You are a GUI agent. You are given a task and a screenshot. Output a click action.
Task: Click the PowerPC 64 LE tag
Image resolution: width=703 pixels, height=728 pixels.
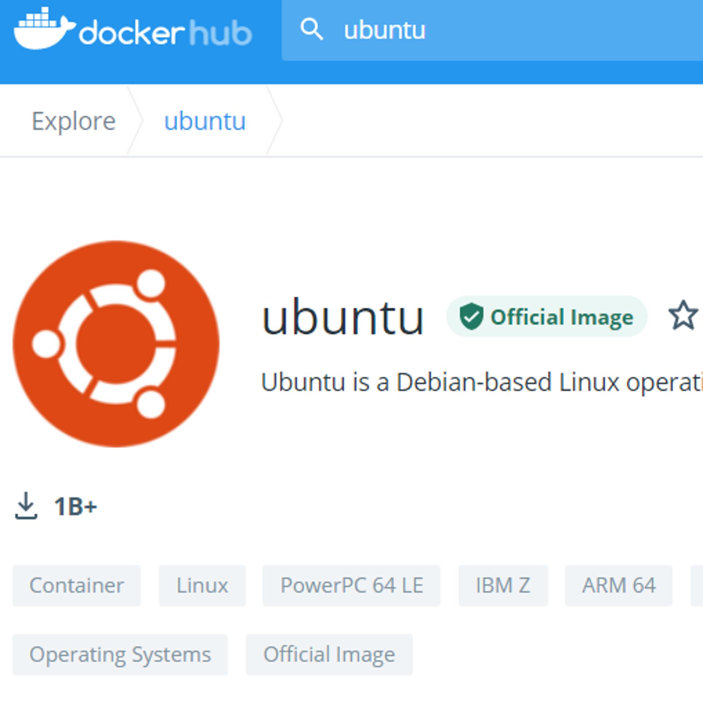click(351, 586)
